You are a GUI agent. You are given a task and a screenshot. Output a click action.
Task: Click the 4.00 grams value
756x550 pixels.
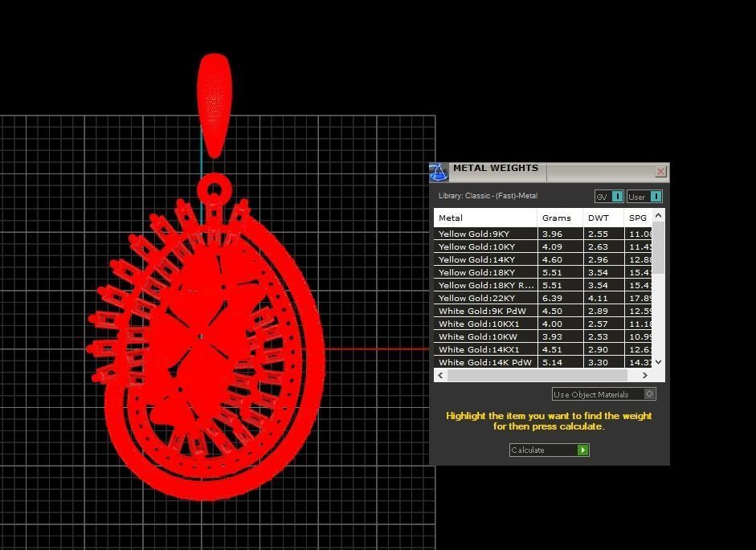pyautogui.click(x=552, y=324)
